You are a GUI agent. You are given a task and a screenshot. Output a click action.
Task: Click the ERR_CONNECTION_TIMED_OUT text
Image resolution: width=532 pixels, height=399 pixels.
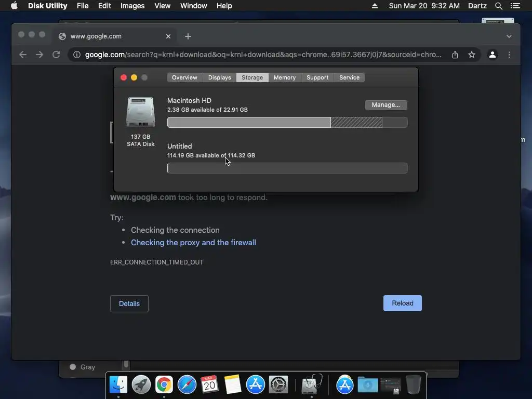157,262
